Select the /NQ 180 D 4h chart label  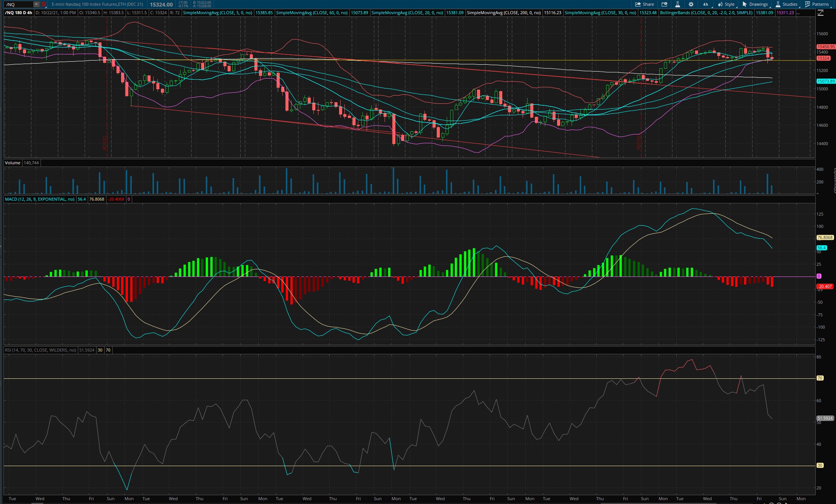coord(18,13)
